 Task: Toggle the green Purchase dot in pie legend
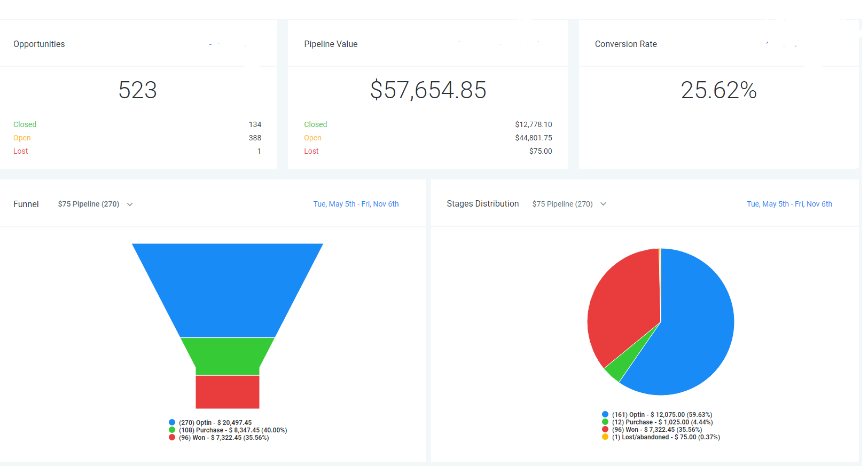pos(605,422)
